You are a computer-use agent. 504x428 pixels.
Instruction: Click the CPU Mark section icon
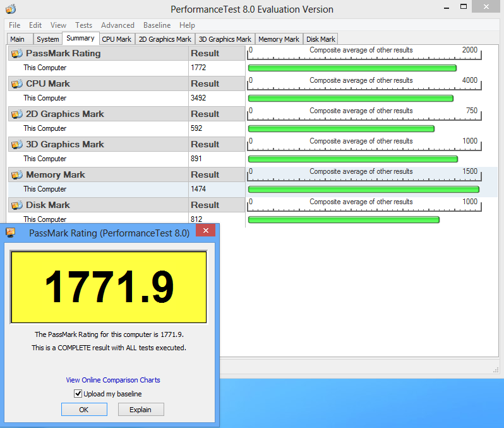pyautogui.click(x=17, y=83)
